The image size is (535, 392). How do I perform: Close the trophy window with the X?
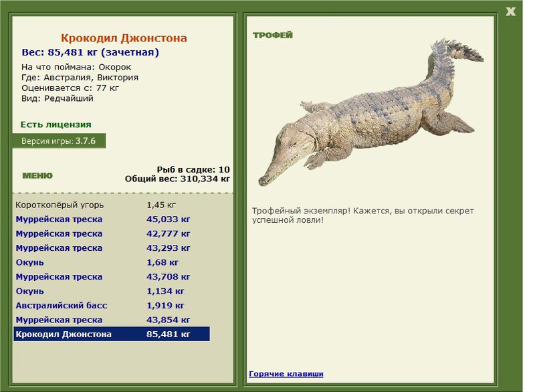click(x=510, y=11)
